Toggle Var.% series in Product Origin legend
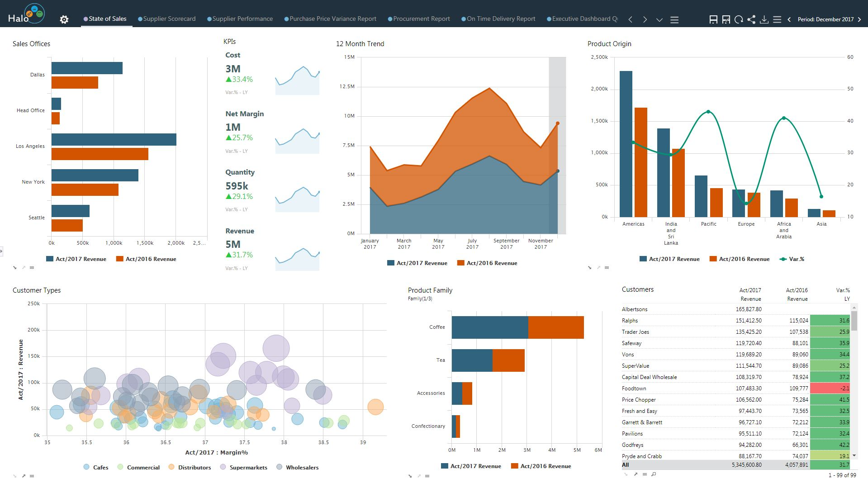This screenshot has height=488, width=868. [792, 259]
